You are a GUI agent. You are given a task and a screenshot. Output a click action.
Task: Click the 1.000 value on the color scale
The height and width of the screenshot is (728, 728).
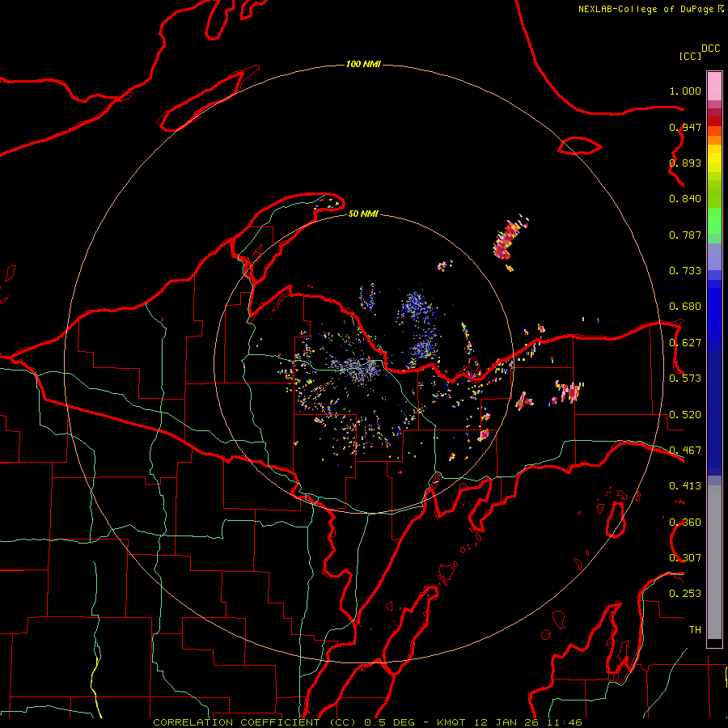[685, 91]
